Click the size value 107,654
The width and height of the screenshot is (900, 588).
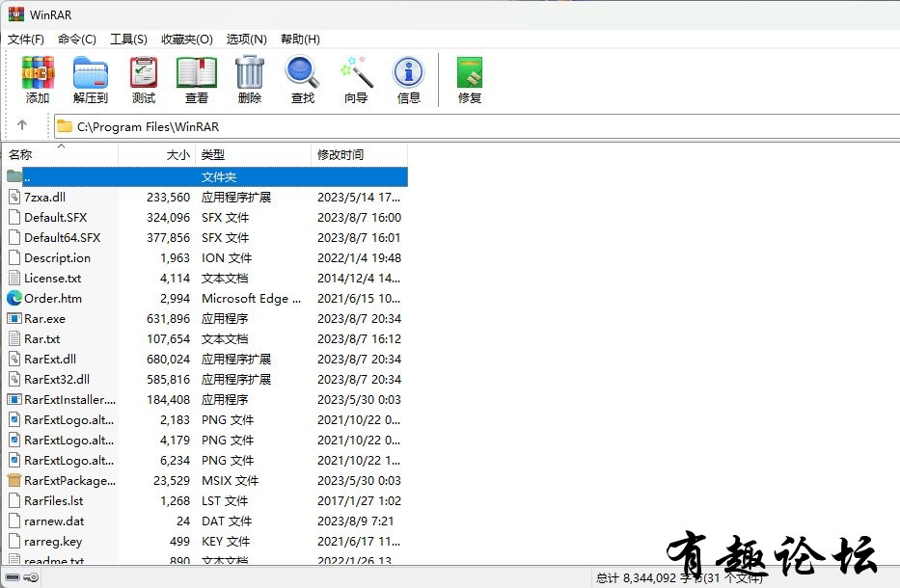[168, 339]
